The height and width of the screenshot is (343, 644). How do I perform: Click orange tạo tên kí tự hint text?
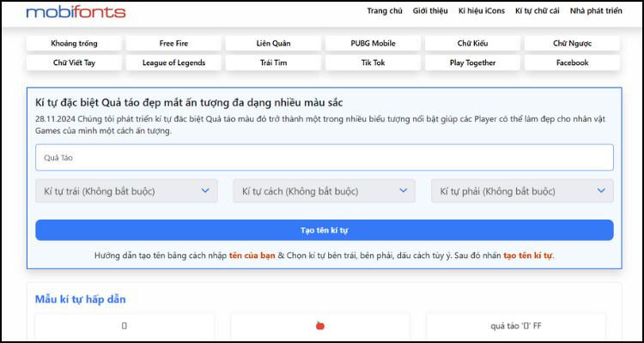coord(528,256)
